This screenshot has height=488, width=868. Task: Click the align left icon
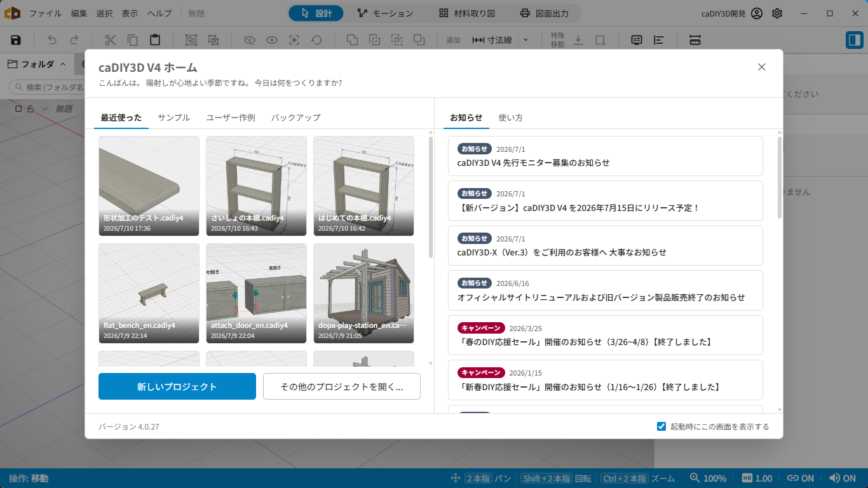(659, 40)
